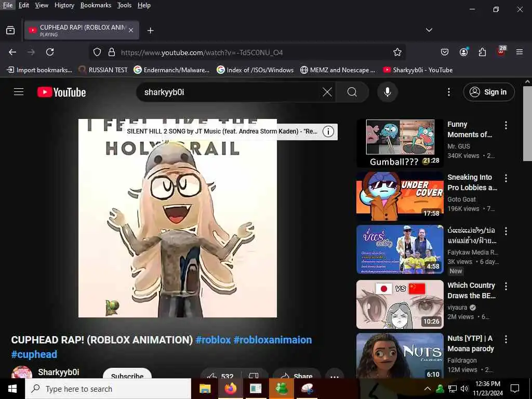The height and width of the screenshot is (399, 532).
Task: Open the Tools menu
Action: coord(124,5)
